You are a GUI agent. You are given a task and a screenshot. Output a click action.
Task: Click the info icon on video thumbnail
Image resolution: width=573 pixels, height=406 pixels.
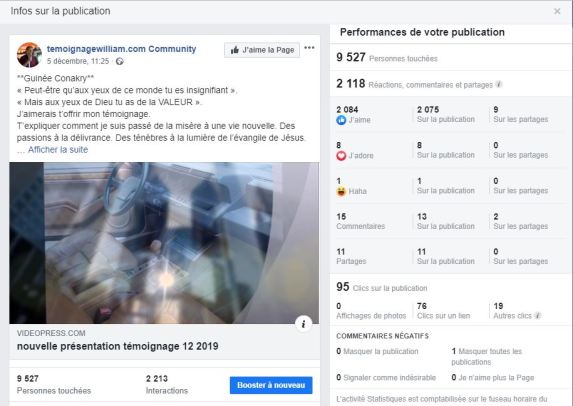(x=303, y=324)
